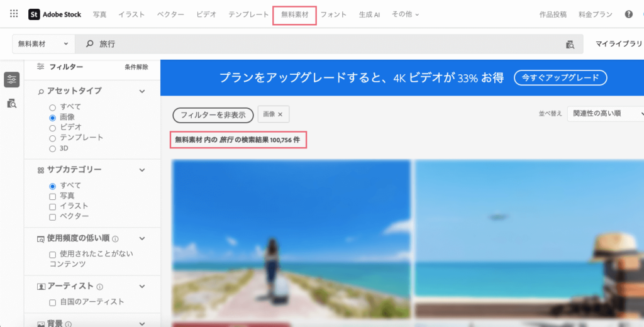The width and height of the screenshot is (644, 327).
Task: Open the 無料素材 search category dropdown
Action: pyautogui.click(x=43, y=44)
